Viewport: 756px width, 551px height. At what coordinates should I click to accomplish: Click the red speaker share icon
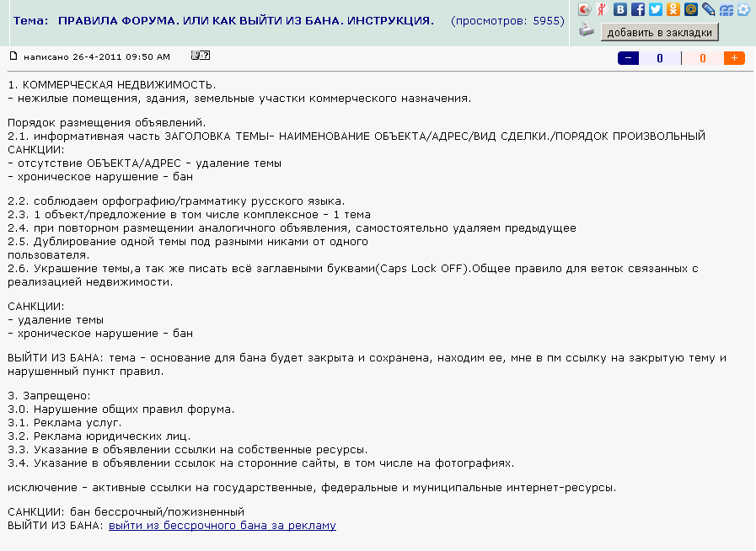pos(584,10)
